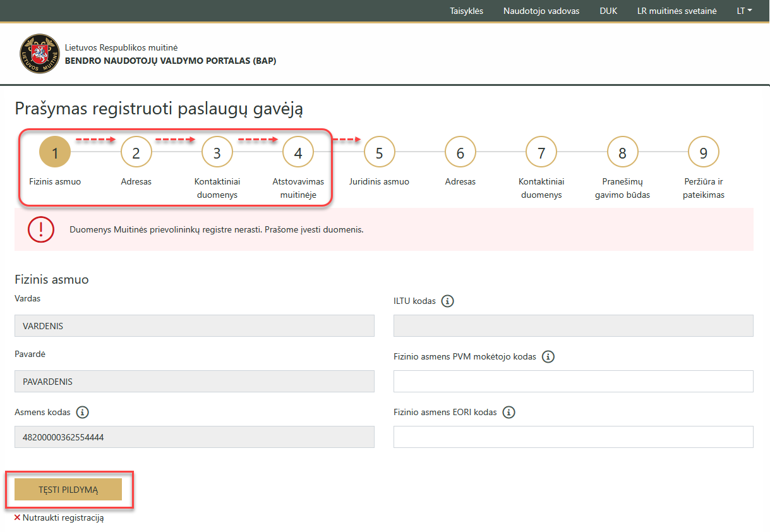The width and height of the screenshot is (770, 532).
Task: Open step 9 Peržiūra ir pateikimas
Action: pos(703,153)
